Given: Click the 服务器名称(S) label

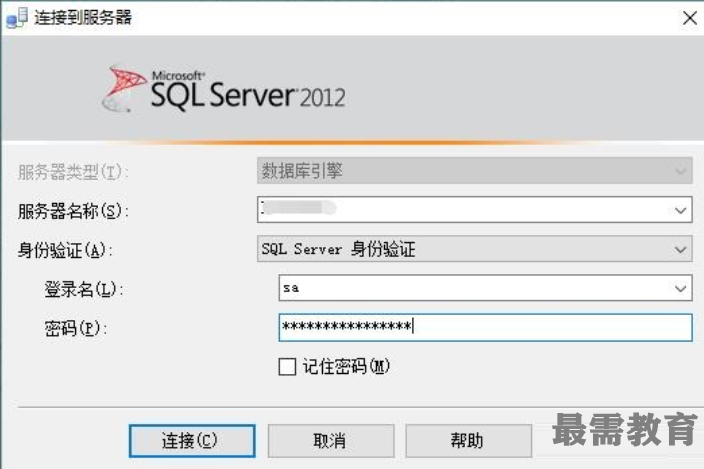Looking at the screenshot, I should click(73, 211).
